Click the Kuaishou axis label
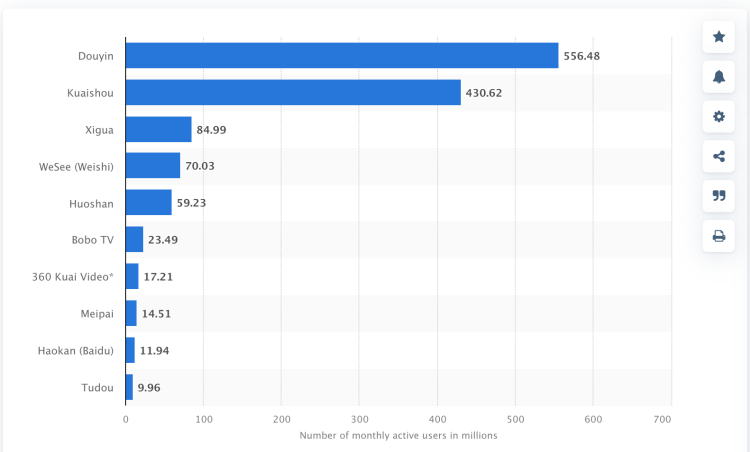 [90, 93]
